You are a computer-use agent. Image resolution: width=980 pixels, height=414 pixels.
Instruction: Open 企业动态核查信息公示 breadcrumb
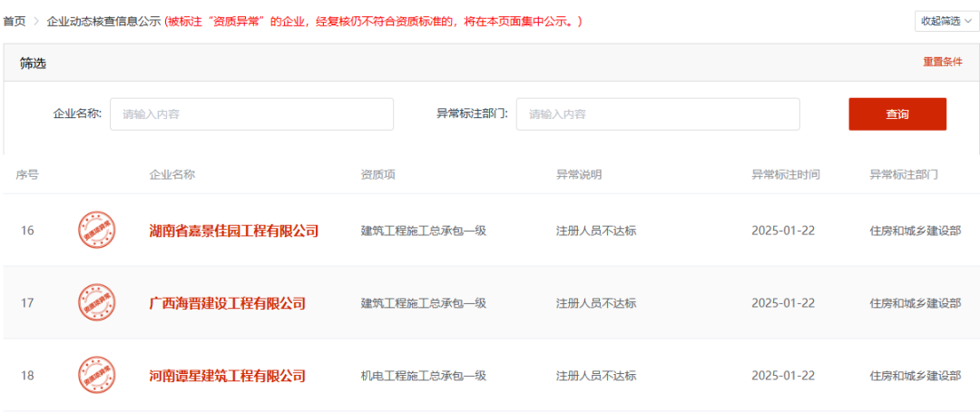click(x=103, y=21)
